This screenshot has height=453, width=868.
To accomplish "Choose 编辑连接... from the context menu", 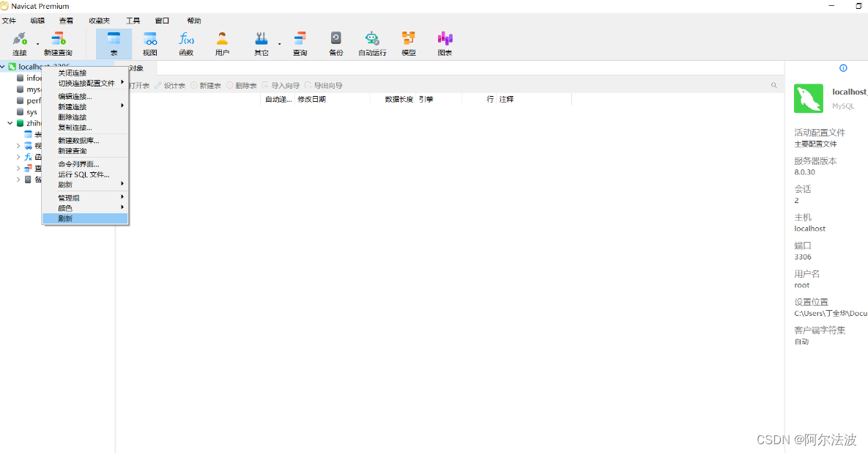I will pos(85,96).
